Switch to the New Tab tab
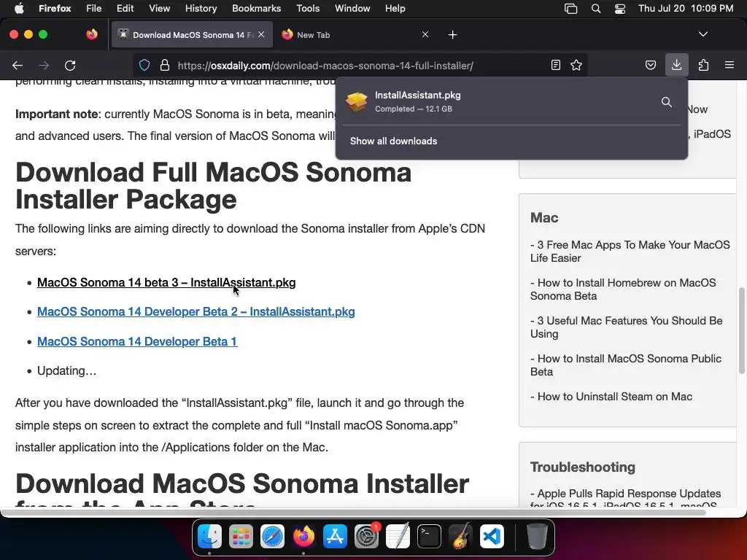Image resolution: width=747 pixels, height=560 pixels. point(355,35)
